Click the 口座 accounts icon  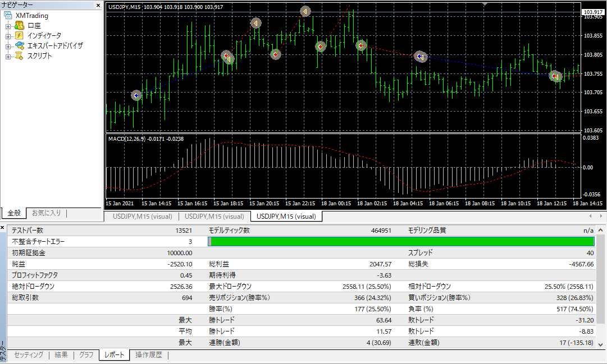tap(19, 26)
